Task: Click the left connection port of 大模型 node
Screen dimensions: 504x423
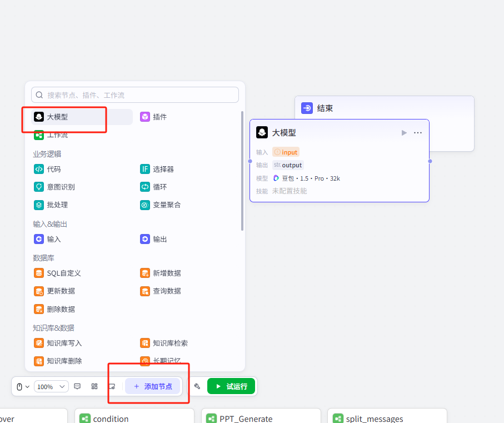Action: (x=250, y=161)
